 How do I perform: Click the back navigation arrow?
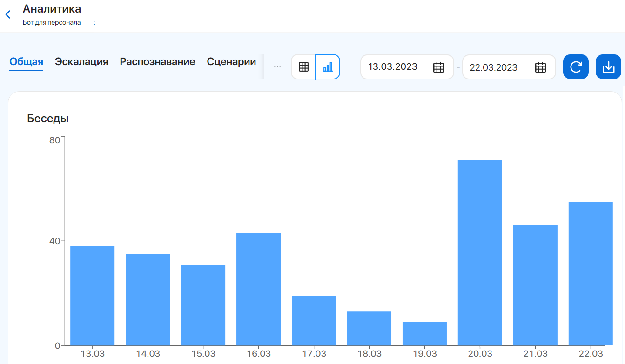[x=7, y=14]
